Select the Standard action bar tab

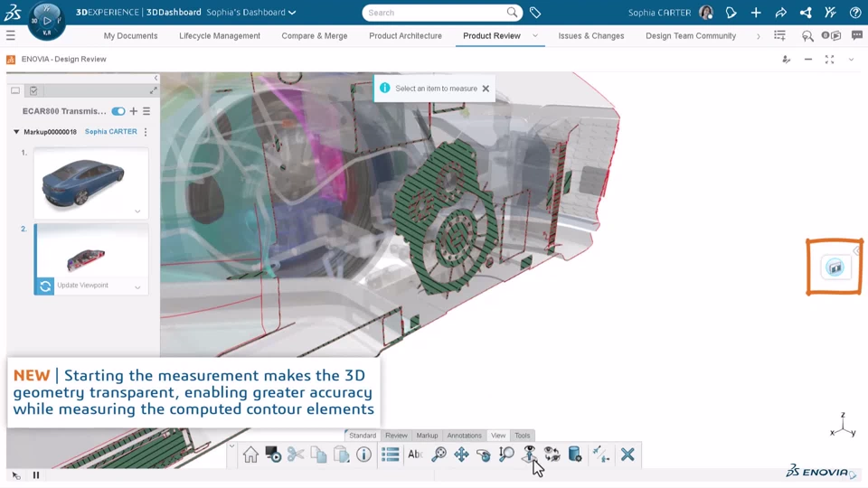[363, 436]
